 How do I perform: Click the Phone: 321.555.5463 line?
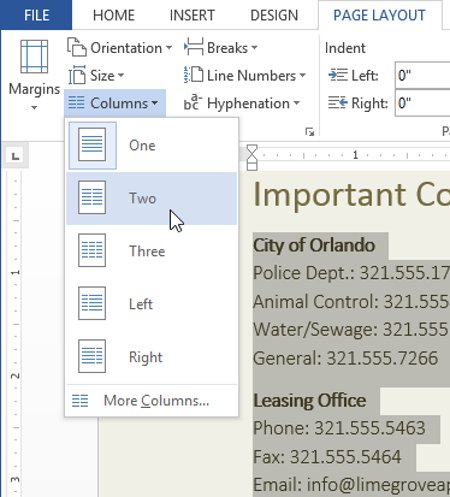click(339, 428)
